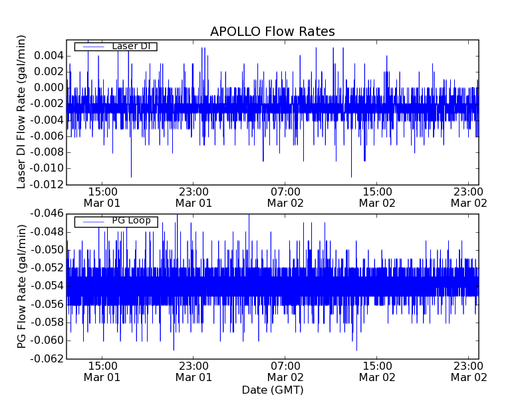Click the 'Date (GMT)' x-axis label

coord(273,390)
